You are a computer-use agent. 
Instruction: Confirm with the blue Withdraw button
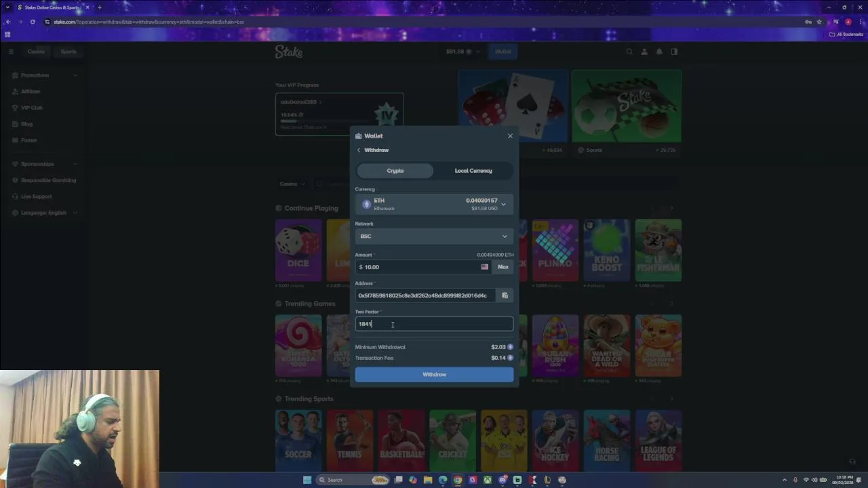[434, 374]
